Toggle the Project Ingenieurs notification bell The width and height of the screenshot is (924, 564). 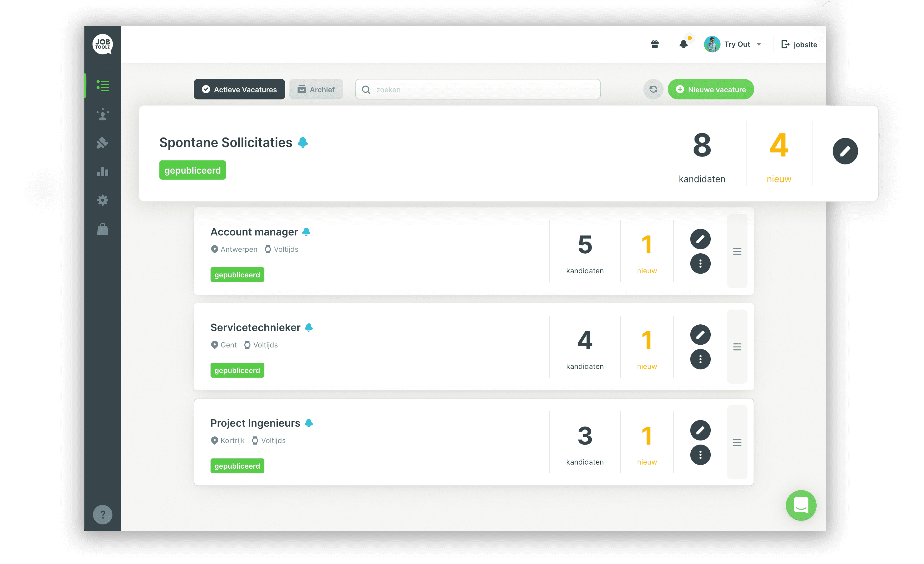tap(309, 423)
